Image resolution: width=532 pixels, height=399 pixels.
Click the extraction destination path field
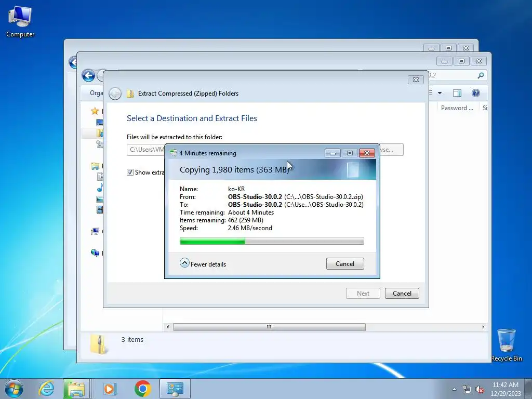(x=146, y=150)
